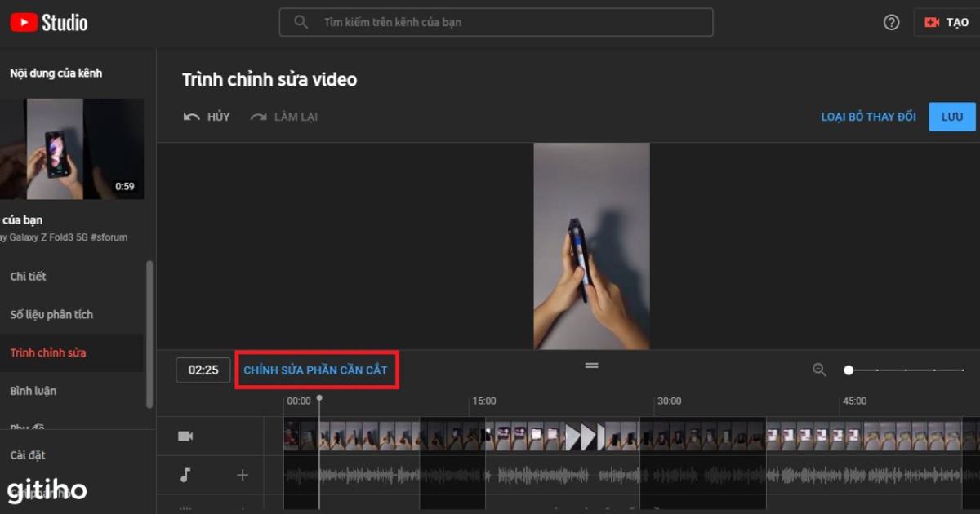Click the blue LƯU save button
Image resolution: width=980 pixels, height=514 pixels.
coord(951,116)
